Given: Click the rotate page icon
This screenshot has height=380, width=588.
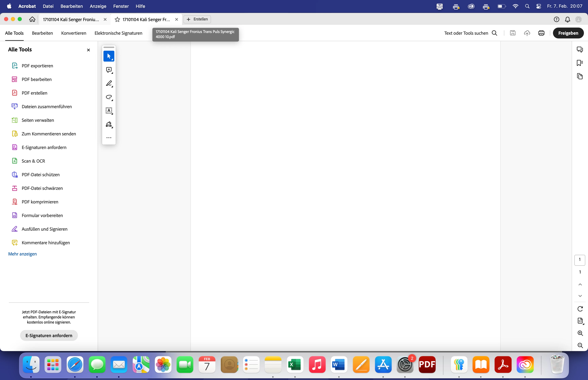Looking at the screenshot, I should tap(580, 309).
